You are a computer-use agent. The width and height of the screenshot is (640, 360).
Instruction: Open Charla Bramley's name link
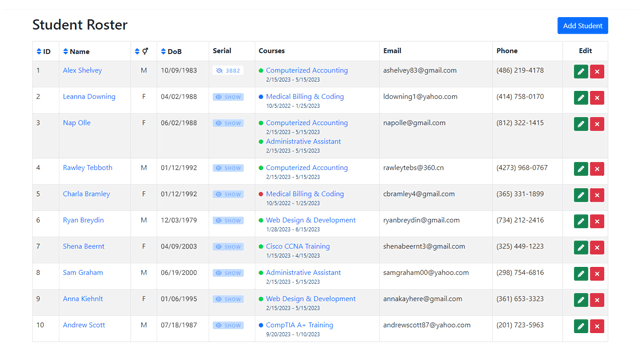tap(86, 193)
